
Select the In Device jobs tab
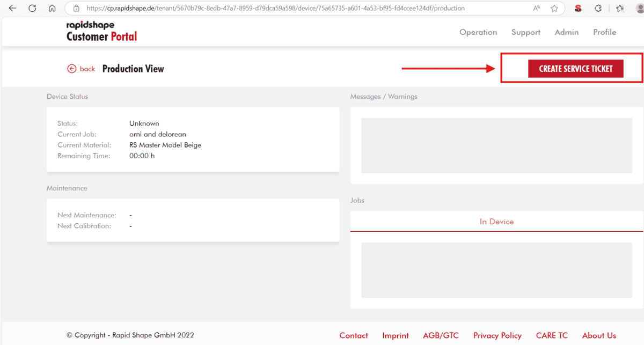point(496,221)
